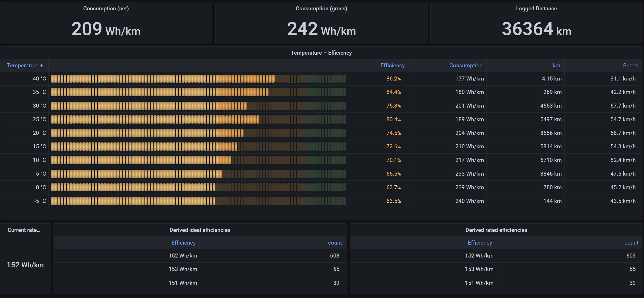Sort ideal efficiencies by count header
644x298 pixels.
coord(335,243)
